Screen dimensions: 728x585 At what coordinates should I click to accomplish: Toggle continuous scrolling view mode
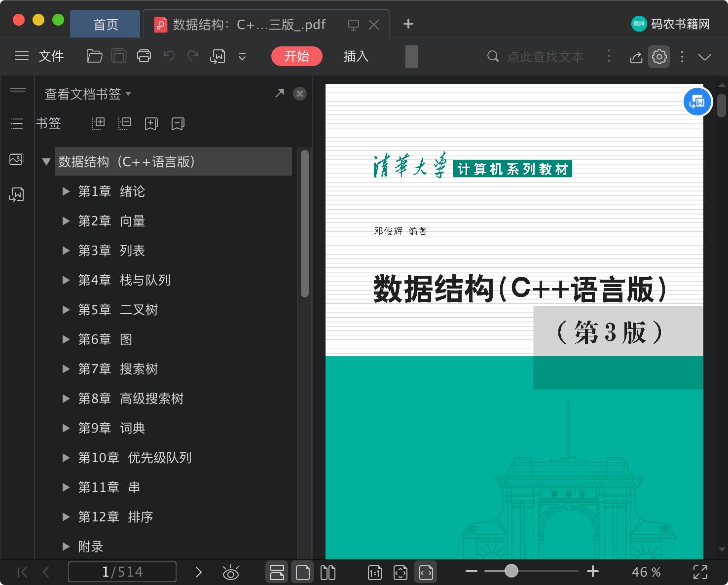(277, 572)
